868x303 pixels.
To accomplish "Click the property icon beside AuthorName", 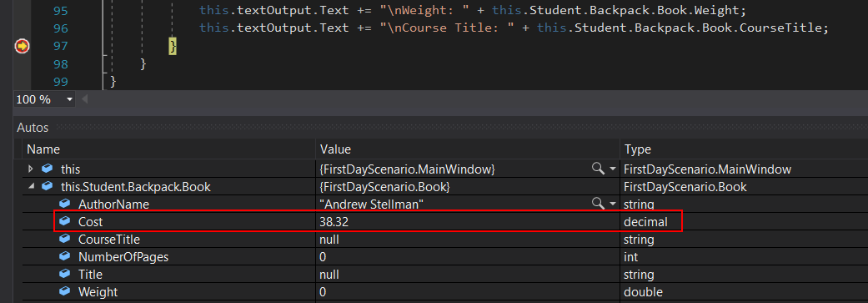I will coord(65,204).
